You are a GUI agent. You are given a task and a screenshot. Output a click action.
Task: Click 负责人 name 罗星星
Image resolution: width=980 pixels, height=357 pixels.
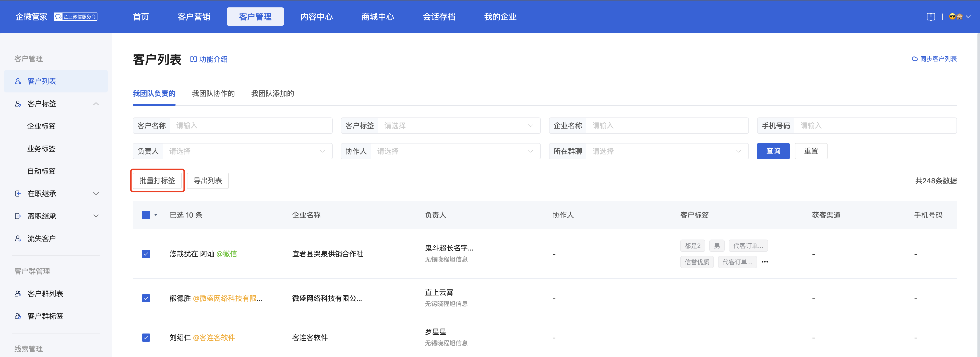(x=435, y=332)
